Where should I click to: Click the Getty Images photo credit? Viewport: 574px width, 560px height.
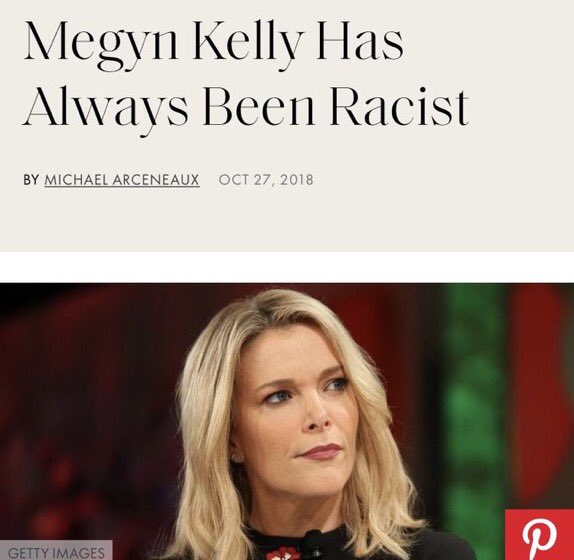(56, 552)
